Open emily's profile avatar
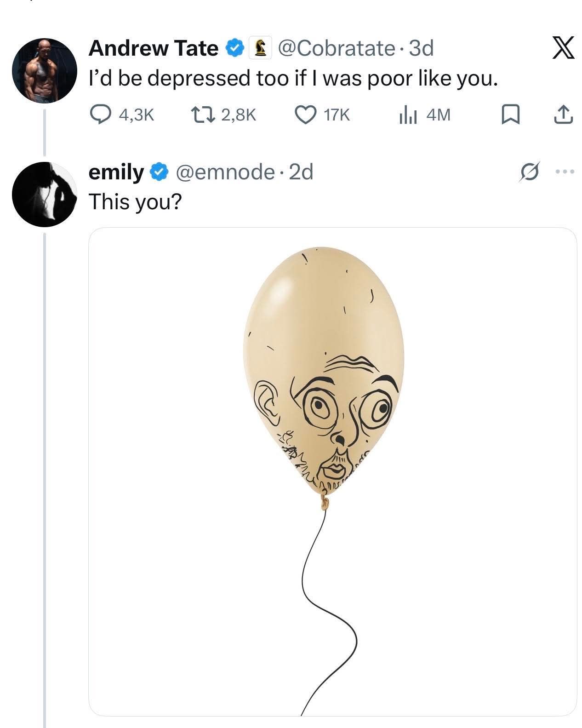 [45, 194]
